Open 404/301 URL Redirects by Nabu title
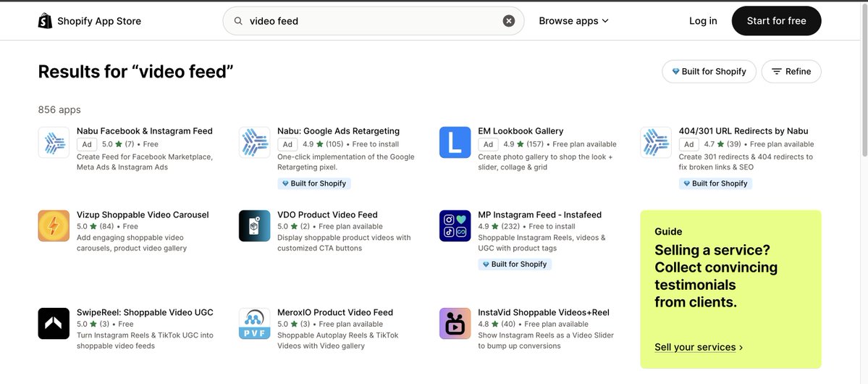 pyautogui.click(x=743, y=131)
